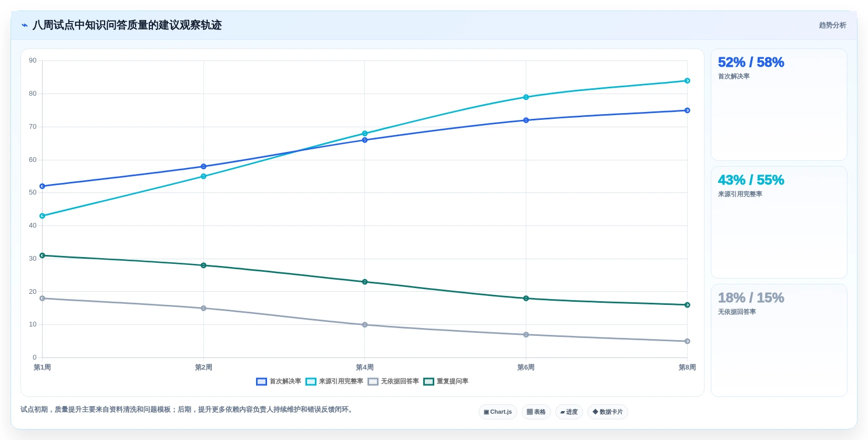This screenshot has height=440, width=868.
Task: Click the 无依据回答率 data point at 第8周
Action: tap(687, 341)
